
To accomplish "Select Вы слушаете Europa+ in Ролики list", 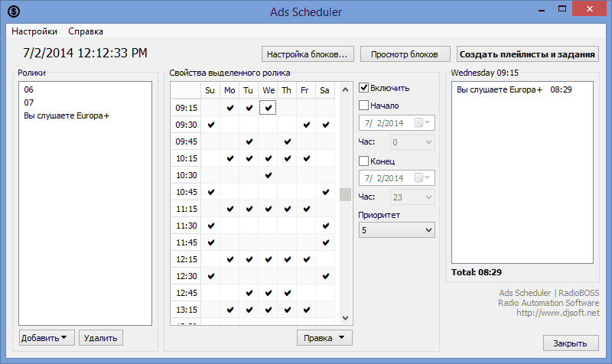I will [x=67, y=115].
